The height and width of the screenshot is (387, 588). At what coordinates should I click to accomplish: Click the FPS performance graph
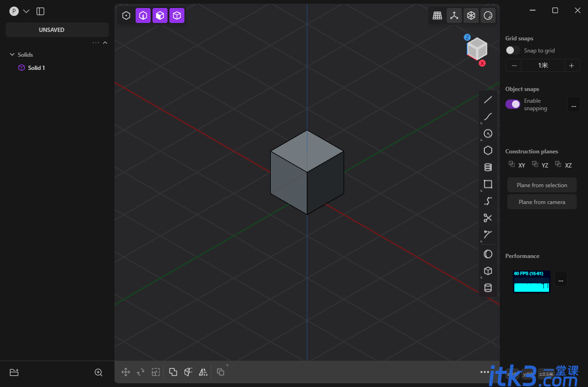point(532,281)
